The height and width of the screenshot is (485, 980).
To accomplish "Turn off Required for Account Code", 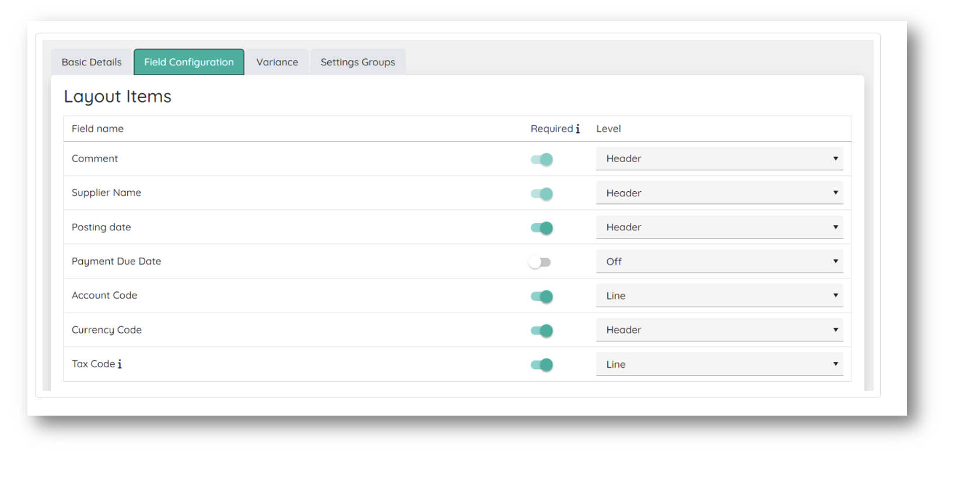I will pos(541,296).
